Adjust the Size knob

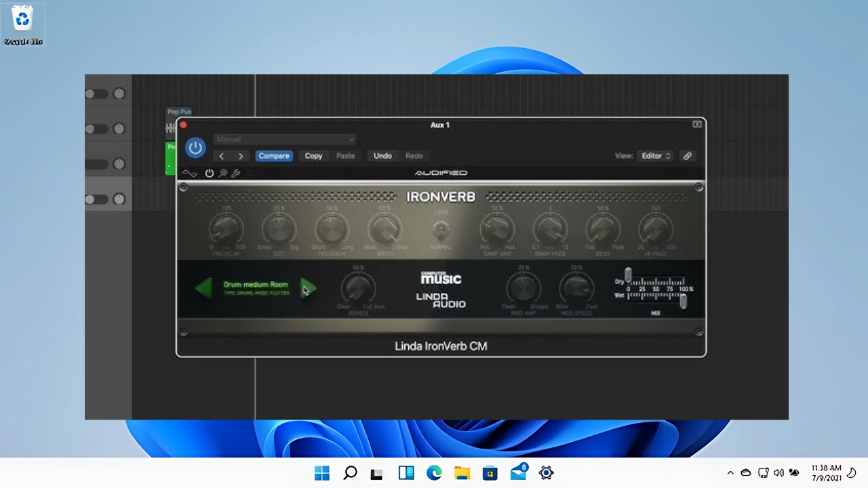point(279,229)
